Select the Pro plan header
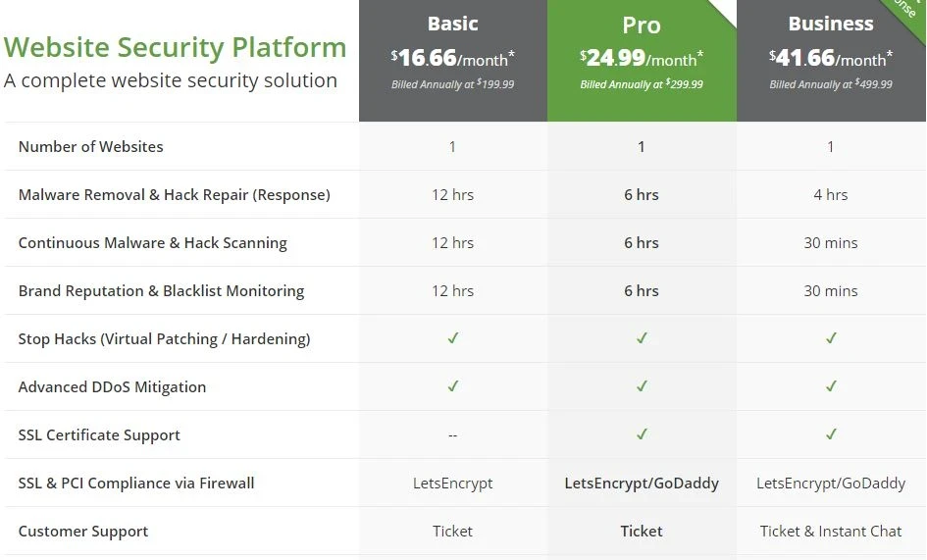The width and height of the screenshot is (927, 560). pyautogui.click(x=642, y=25)
